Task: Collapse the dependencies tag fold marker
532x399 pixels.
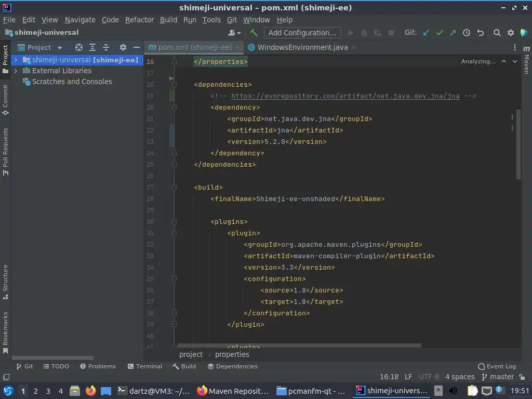Action: pos(174,85)
